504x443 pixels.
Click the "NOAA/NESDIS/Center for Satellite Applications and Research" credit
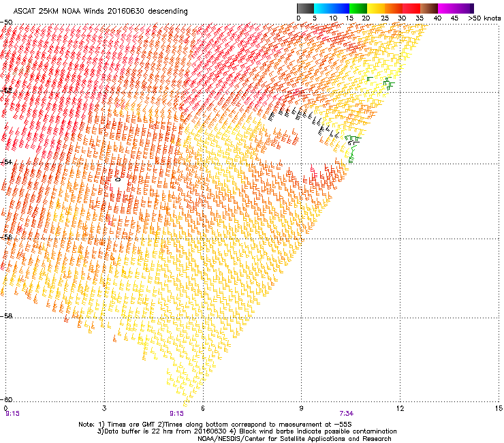coord(294,439)
